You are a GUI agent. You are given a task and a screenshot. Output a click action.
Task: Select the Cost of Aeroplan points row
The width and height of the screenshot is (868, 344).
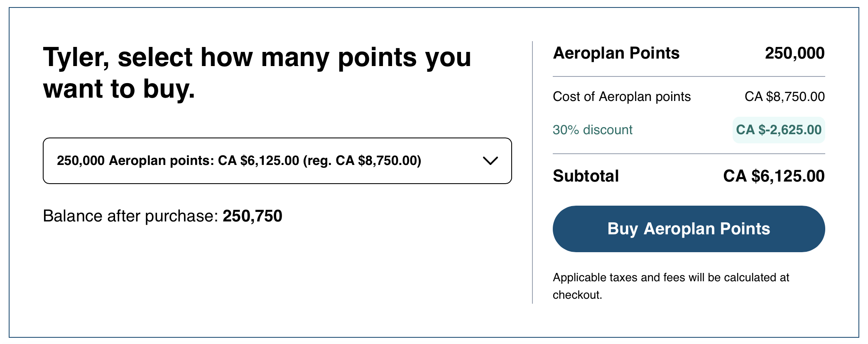tap(622, 96)
